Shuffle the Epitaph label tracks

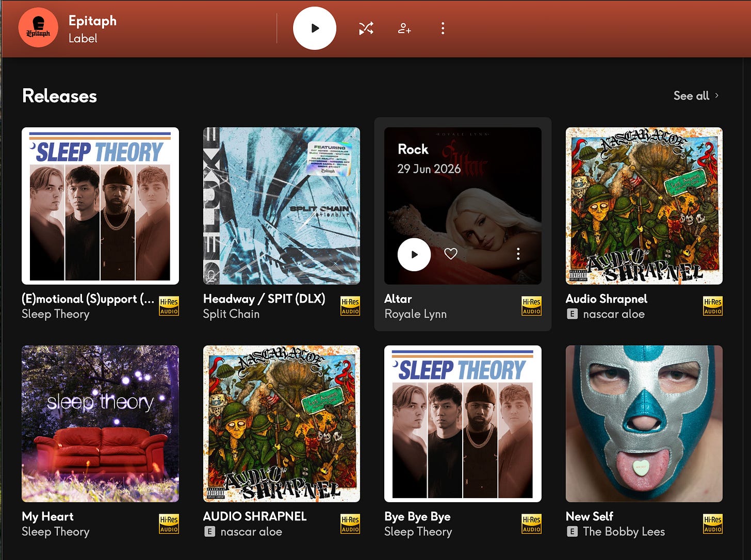click(x=366, y=28)
